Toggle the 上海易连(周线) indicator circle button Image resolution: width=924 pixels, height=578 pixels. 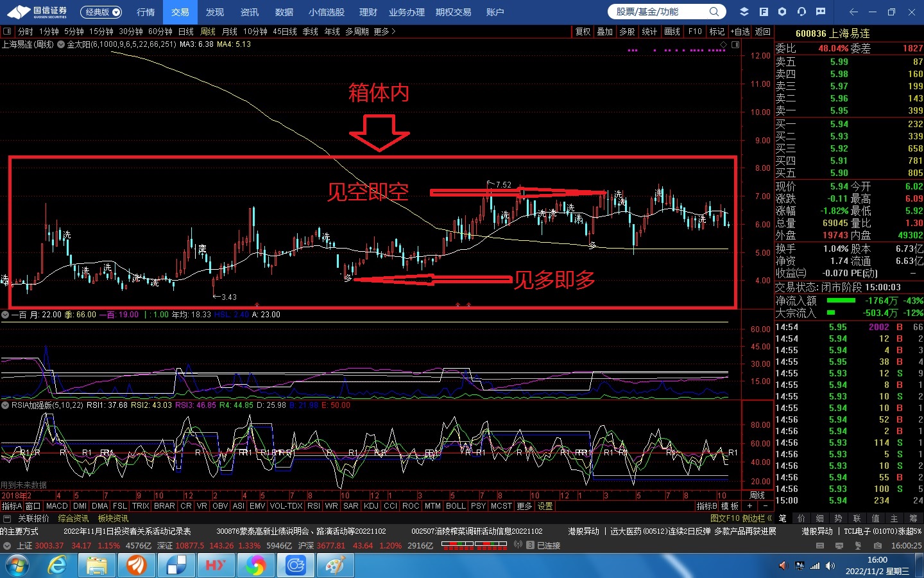[x=61, y=44]
